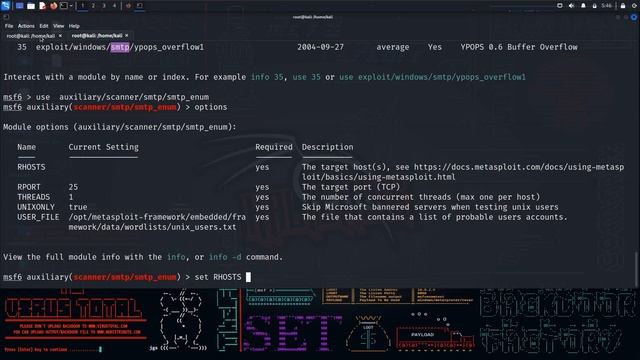Screen dimensions: 640x360
Task: Switch to workspace 4
Action: [114, 6]
